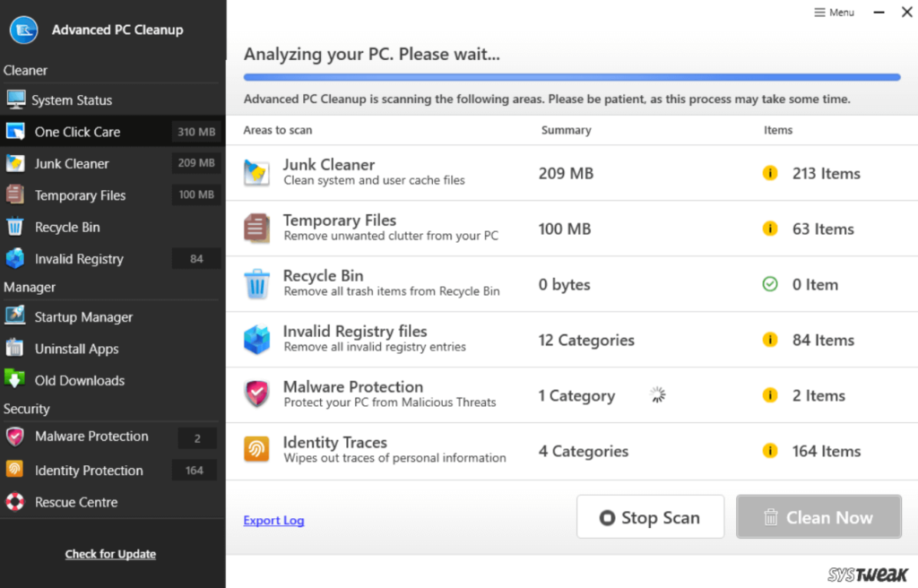This screenshot has width=918, height=588.
Task: Click the Temporary Files title in scan list
Action: click(340, 220)
